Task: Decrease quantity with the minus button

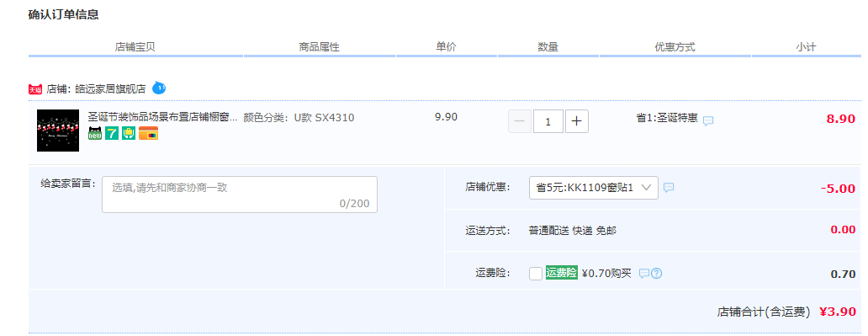Action: pyautogui.click(x=520, y=121)
